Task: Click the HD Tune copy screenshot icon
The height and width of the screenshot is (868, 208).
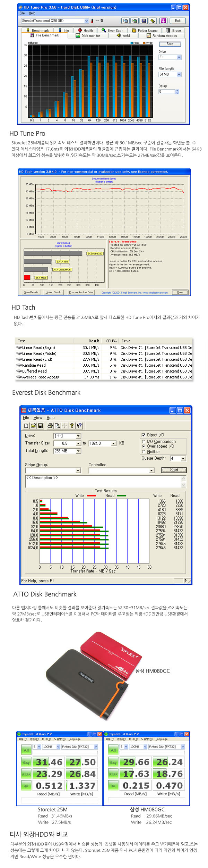Action: click(x=135, y=21)
